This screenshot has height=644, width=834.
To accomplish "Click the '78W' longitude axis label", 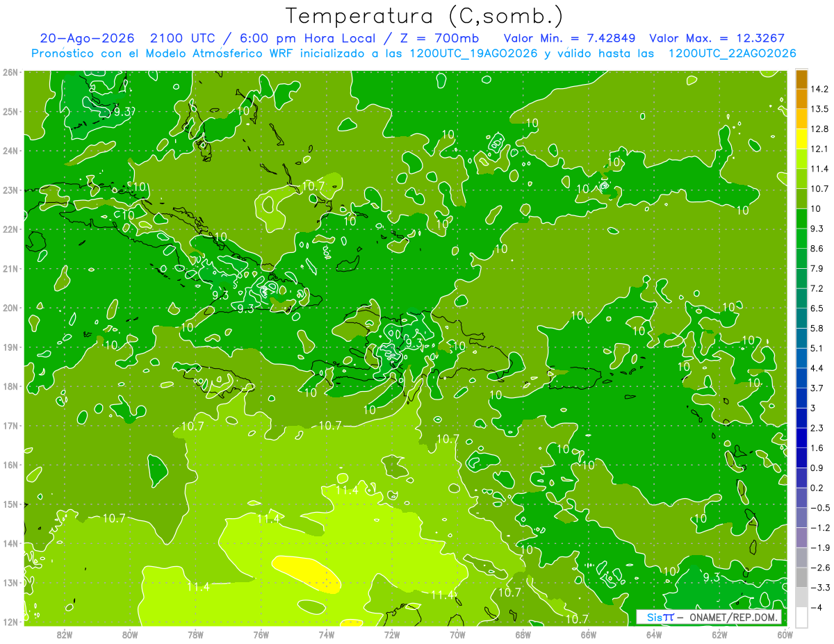I will (195, 634).
